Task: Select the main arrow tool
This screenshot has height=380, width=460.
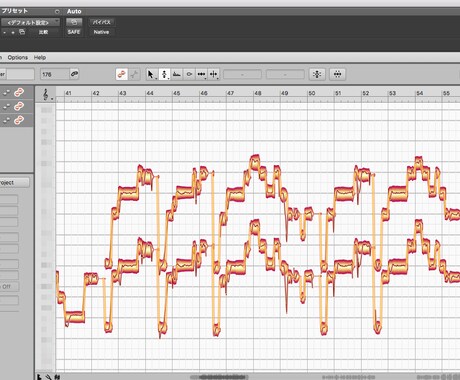Action: (x=152, y=74)
